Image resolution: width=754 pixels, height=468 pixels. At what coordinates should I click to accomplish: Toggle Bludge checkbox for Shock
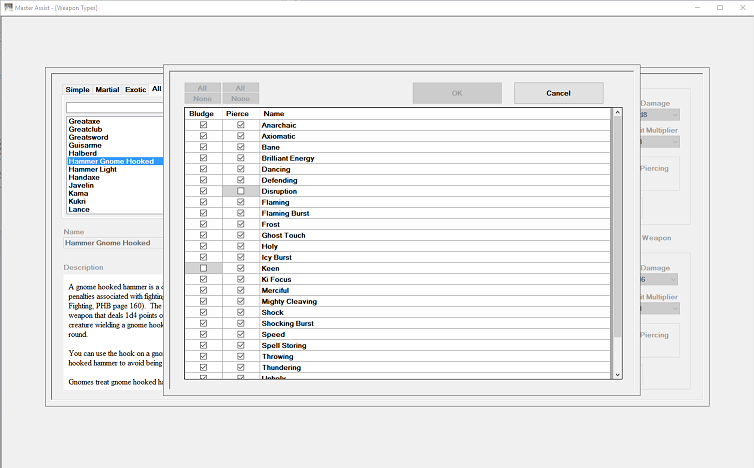tap(203, 313)
